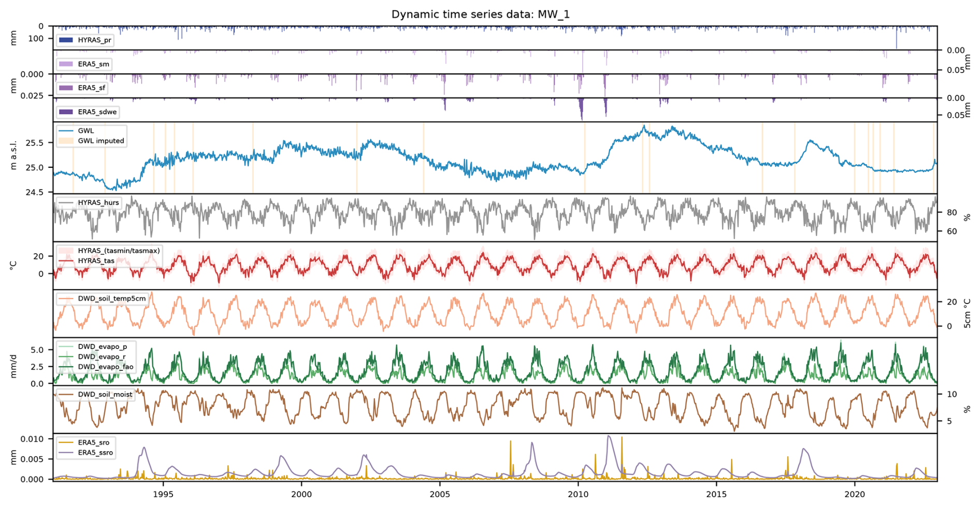Click the 2010 x-axis tick label

578,494
